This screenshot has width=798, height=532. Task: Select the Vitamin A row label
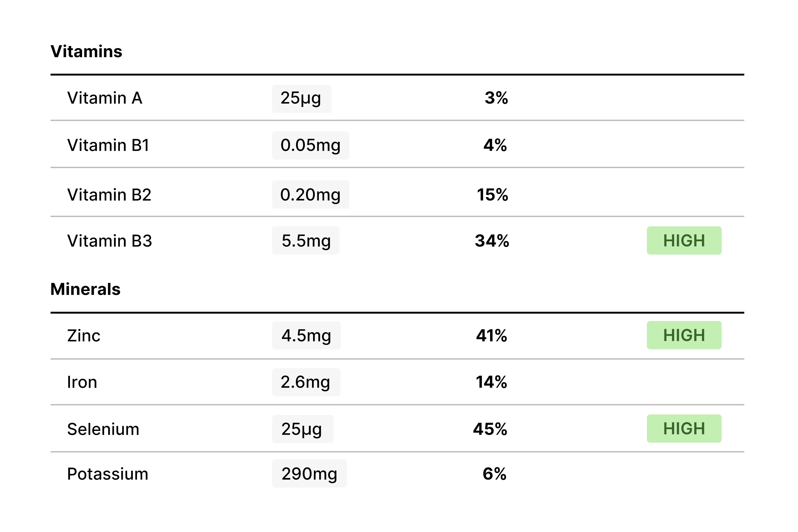[x=105, y=98]
